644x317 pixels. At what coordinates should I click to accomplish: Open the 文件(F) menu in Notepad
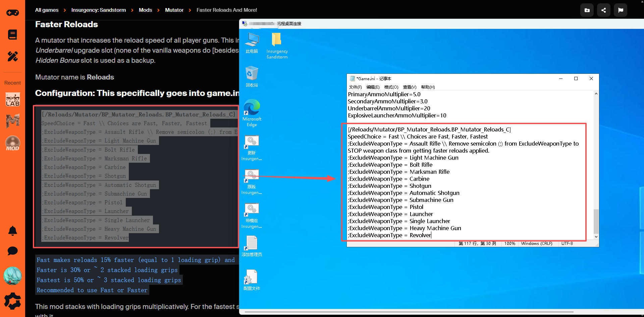[355, 87]
